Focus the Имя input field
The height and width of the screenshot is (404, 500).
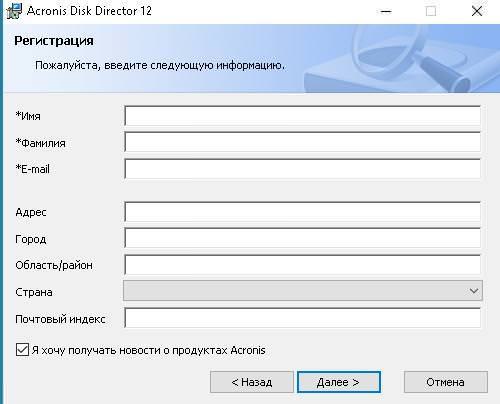click(303, 116)
